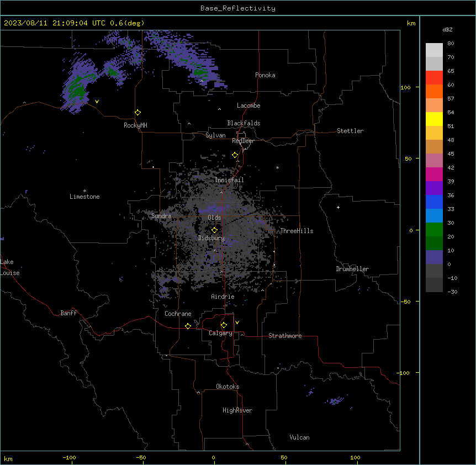Click the timestamp 2023/08/11 21:09:04 UTC
The height and width of the screenshot is (465, 476).
point(55,23)
